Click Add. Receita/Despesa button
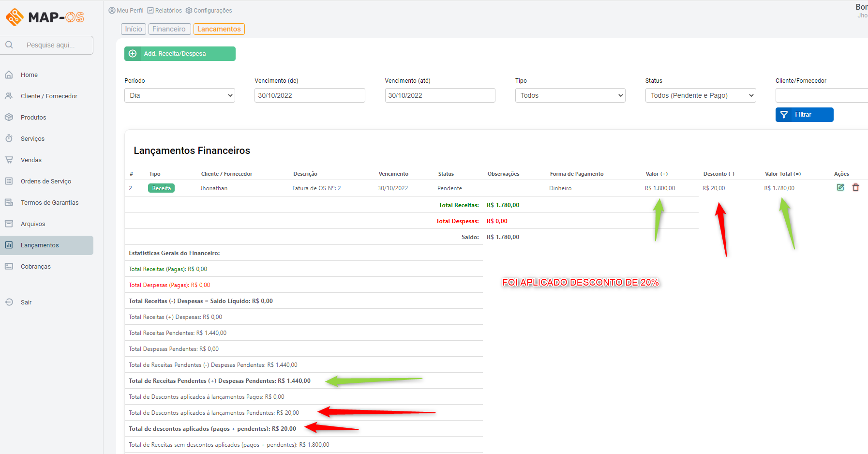This screenshot has width=868, height=454. [180, 54]
